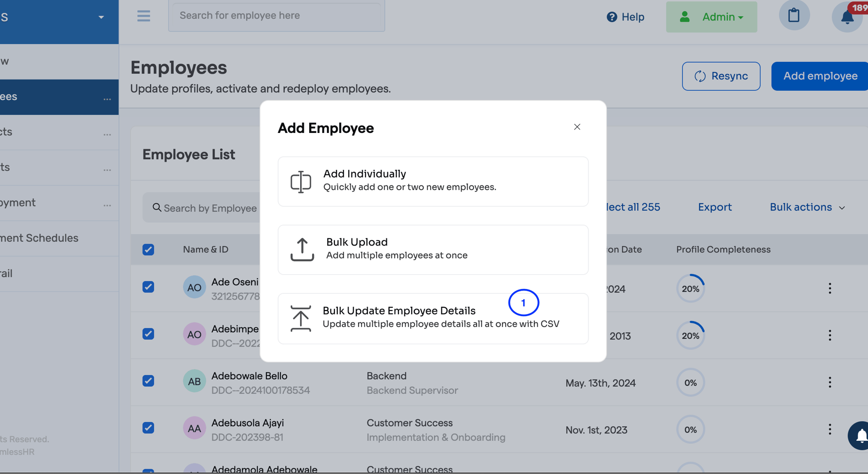Screen dimensions: 868x474
Task: Select the Add Individually option
Action: click(x=433, y=181)
